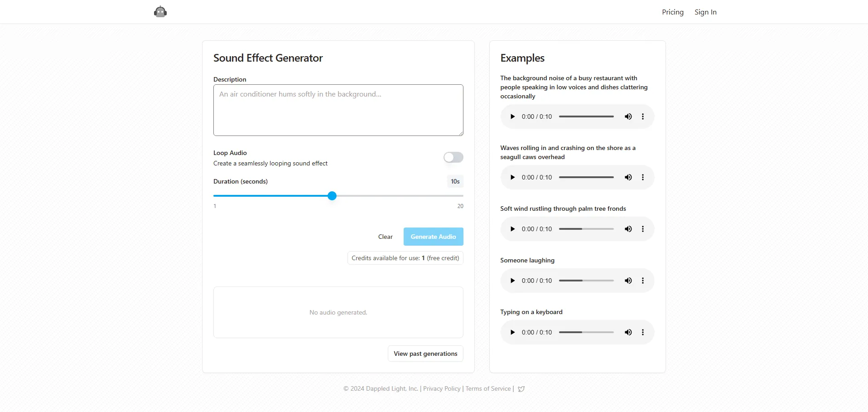This screenshot has width=868, height=412.
Task: Play the waves and seagull example
Action: click(x=512, y=177)
